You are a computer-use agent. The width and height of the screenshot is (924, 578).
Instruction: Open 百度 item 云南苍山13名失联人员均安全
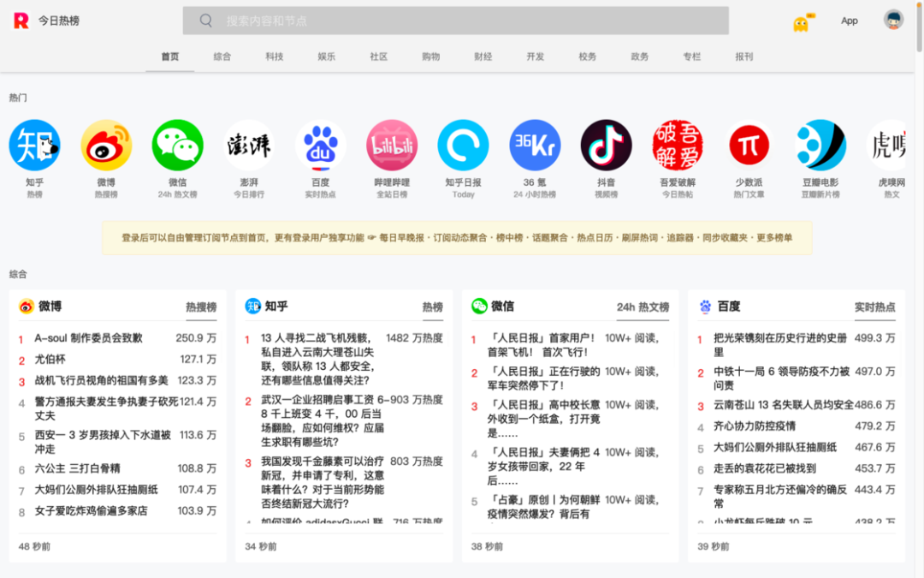pos(783,404)
